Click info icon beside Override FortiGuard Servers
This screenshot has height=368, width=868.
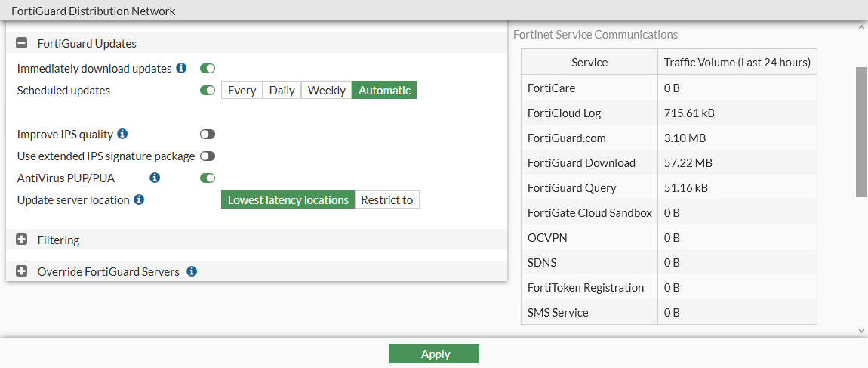(192, 271)
